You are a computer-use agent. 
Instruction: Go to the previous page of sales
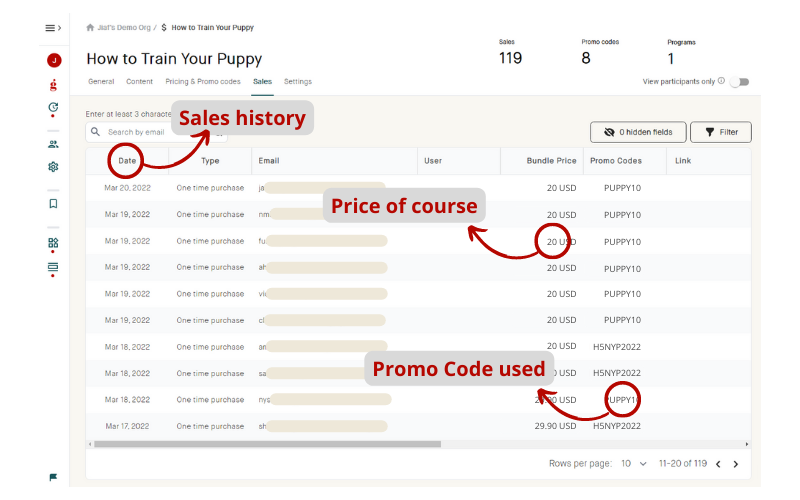(x=718, y=464)
